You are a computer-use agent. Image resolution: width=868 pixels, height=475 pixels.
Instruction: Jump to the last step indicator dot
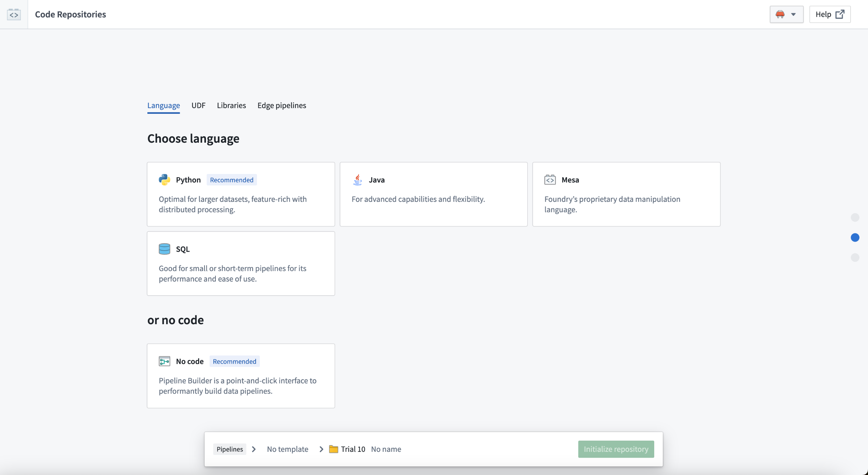pyautogui.click(x=855, y=257)
